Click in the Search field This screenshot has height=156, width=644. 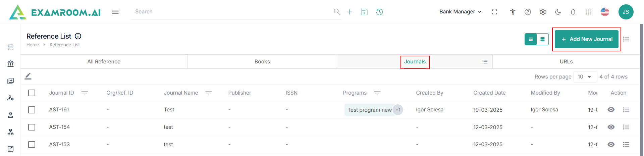(x=231, y=12)
